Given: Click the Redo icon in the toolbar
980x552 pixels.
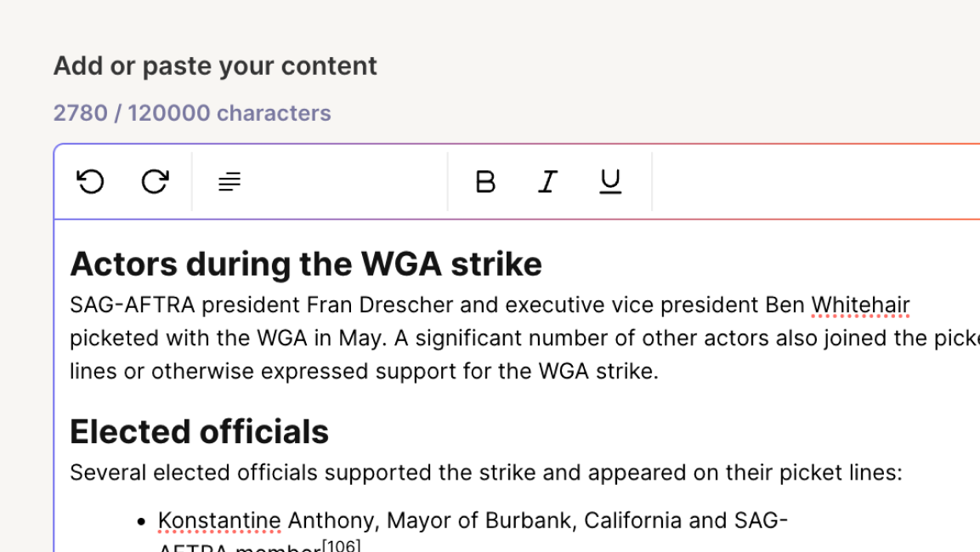Looking at the screenshot, I should tap(155, 182).
